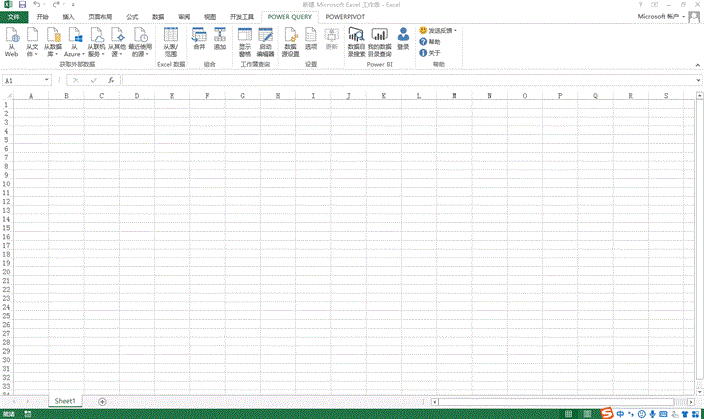This screenshot has width=704, height=419.
Task: Click the horizontal scrollbar at the bottom
Action: point(560,401)
